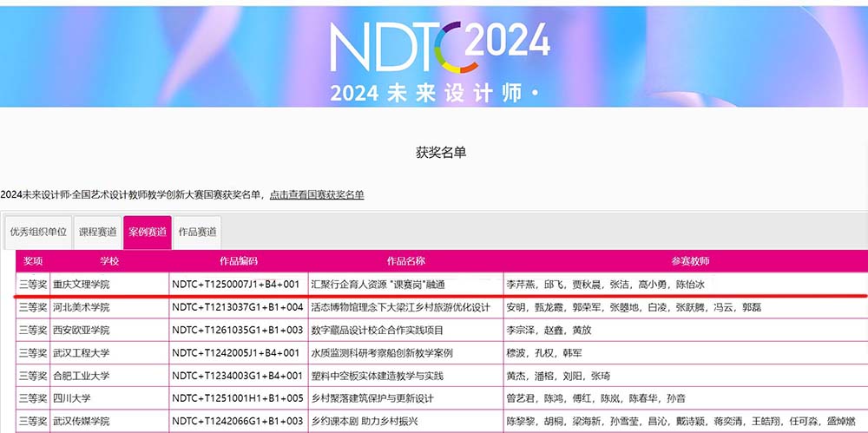
Task: Click the 作品名称 column header
Action: pos(404,260)
